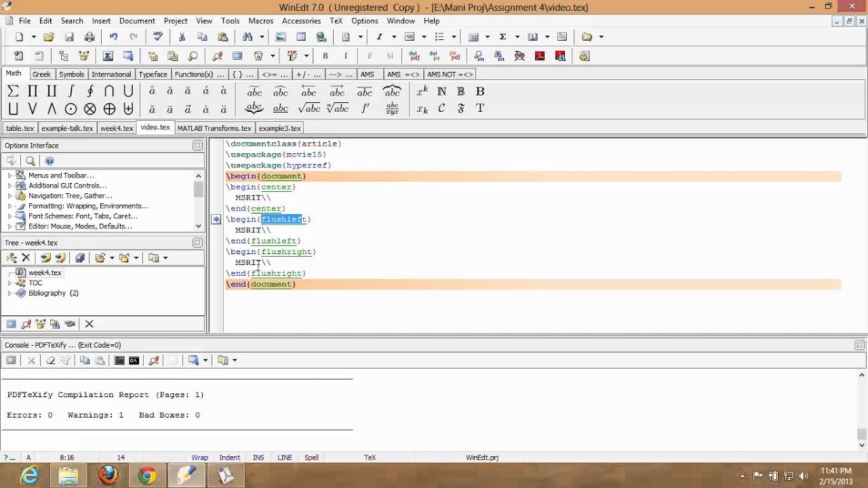Open the TeX menu
This screenshot has height=488, width=868.
(336, 21)
